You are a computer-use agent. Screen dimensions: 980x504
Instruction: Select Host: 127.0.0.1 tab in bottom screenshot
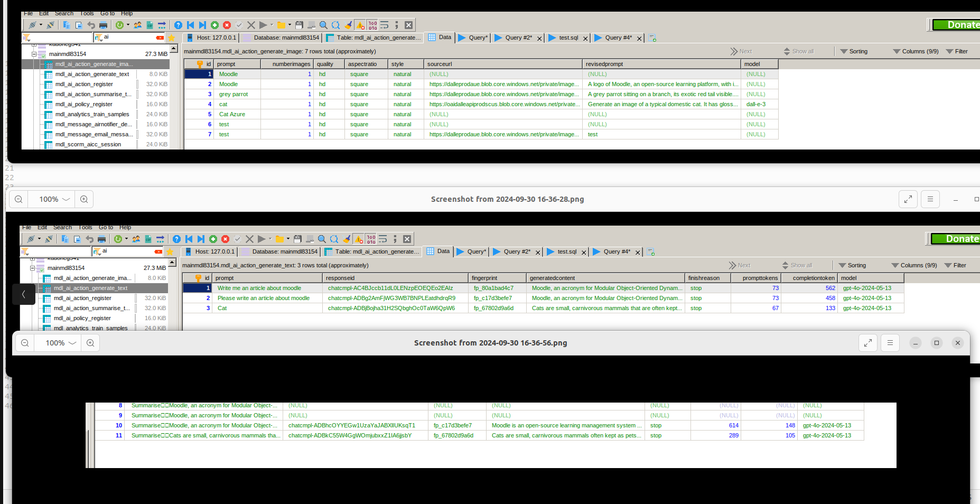tap(210, 251)
